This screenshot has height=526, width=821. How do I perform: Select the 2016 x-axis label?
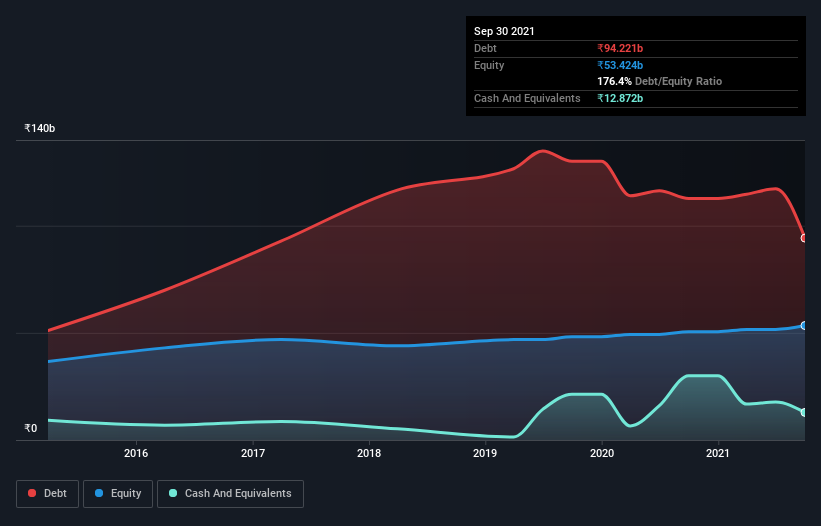[x=136, y=453]
